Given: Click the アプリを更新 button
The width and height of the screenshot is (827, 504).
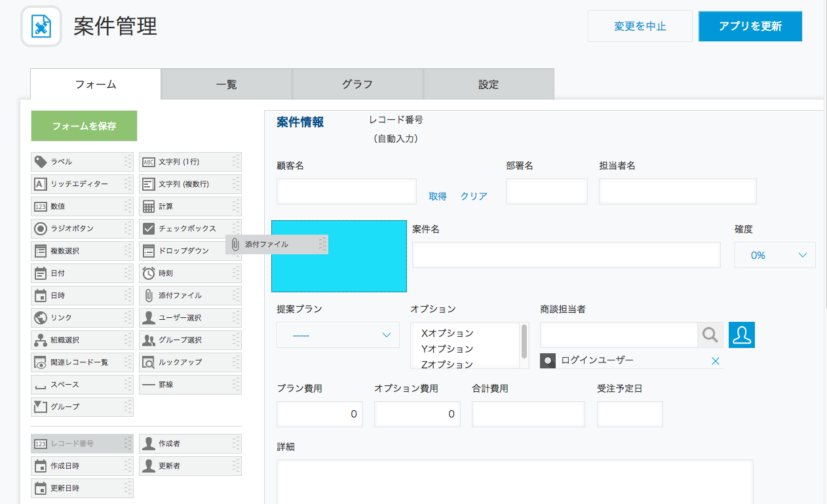Looking at the screenshot, I should pos(750,26).
